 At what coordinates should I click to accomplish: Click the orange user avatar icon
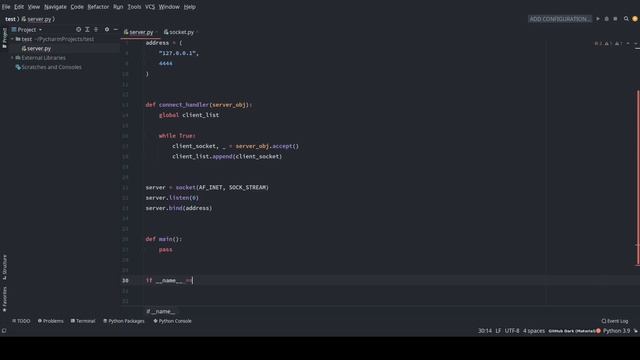click(x=635, y=19)
